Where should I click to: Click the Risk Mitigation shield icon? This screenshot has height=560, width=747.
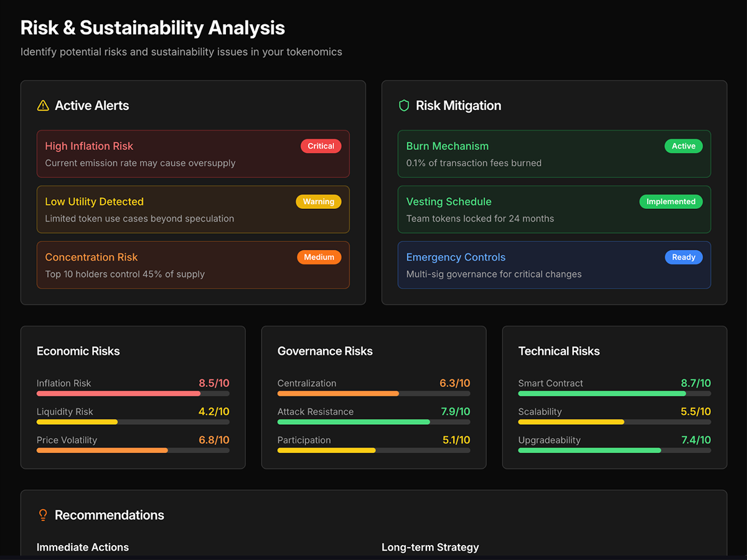pyautogui.click(x=404, y=106)
